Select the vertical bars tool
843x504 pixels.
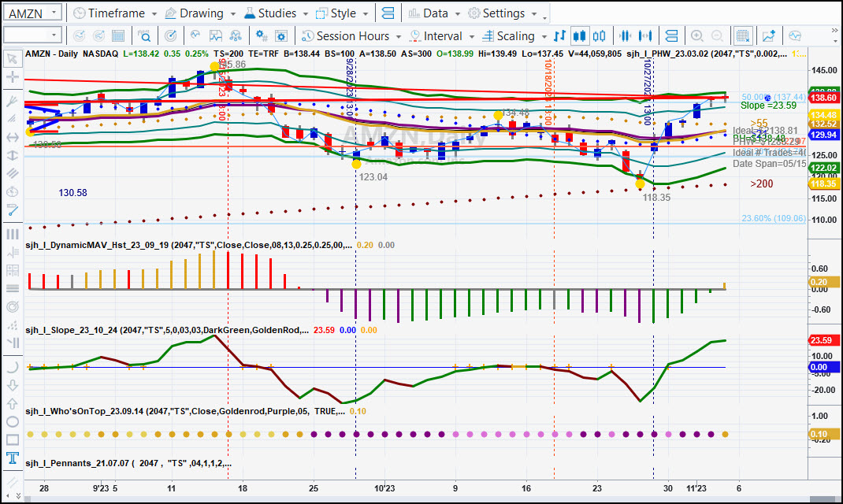pos(12,234)
